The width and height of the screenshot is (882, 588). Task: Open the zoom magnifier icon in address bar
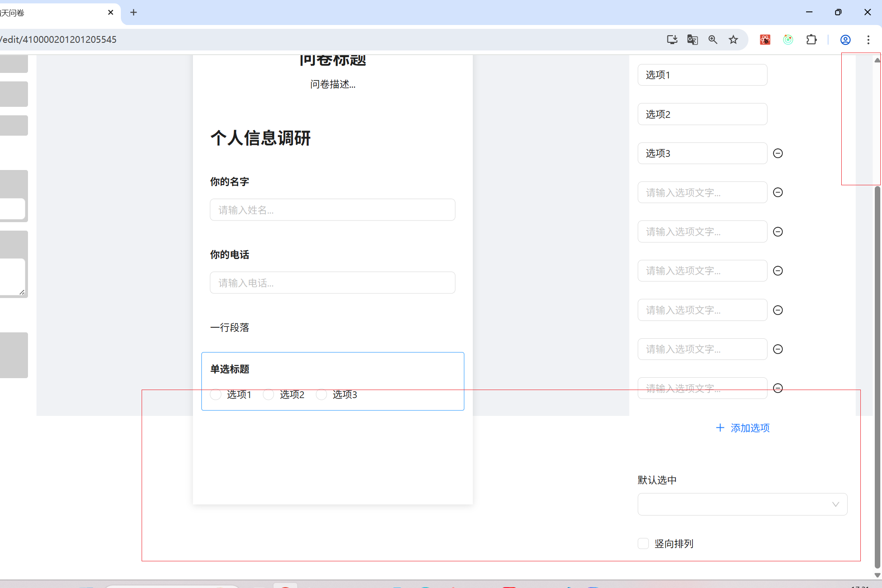[x=713, y=39]
